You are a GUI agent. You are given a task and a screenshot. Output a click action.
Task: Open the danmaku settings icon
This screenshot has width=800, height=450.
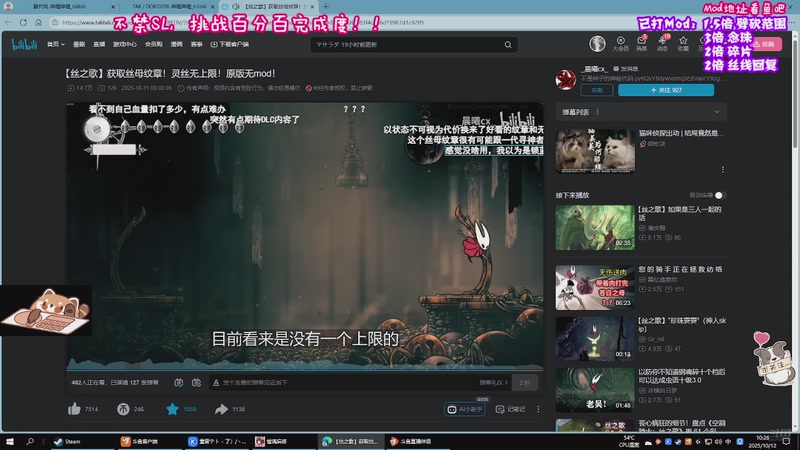coord(196,382)
